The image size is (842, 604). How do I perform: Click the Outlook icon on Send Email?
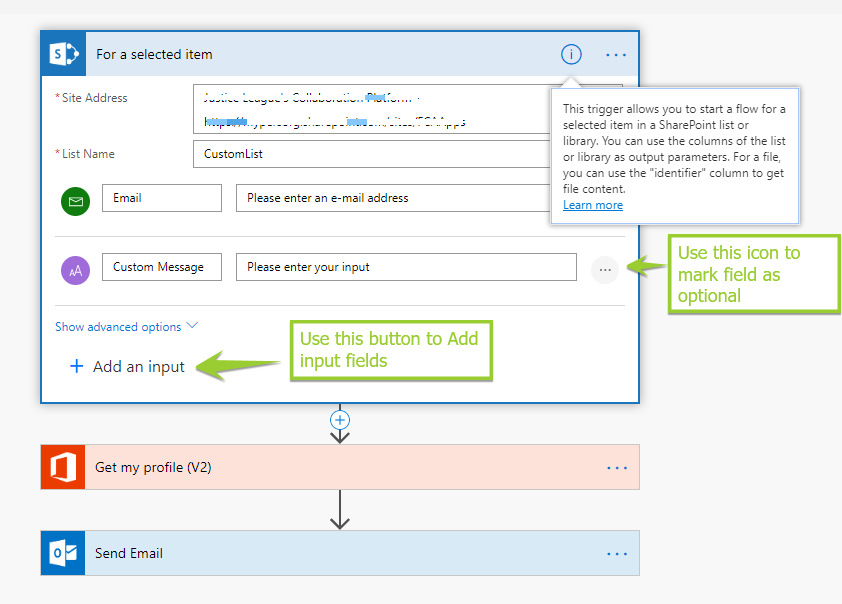tap(63, 553)
